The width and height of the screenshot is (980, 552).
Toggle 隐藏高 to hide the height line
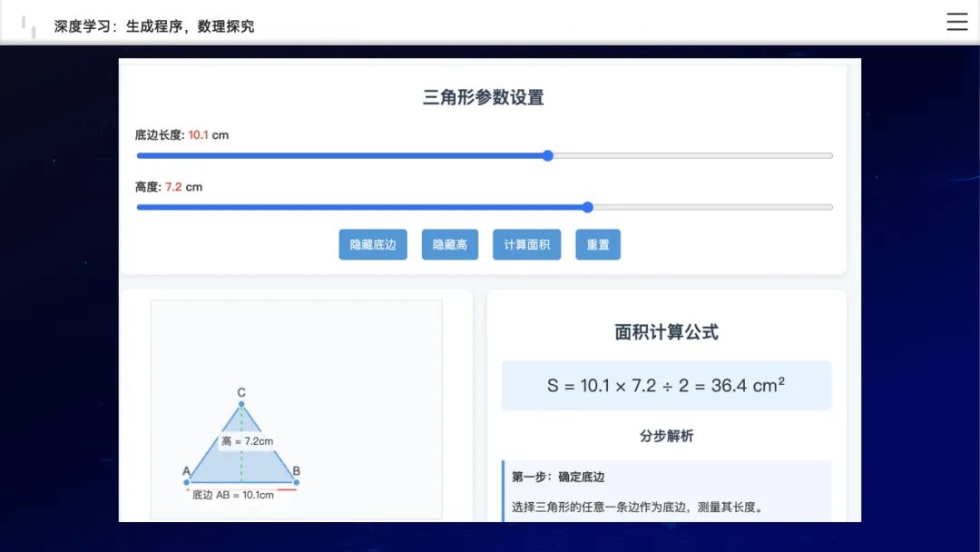pos(449,244)
